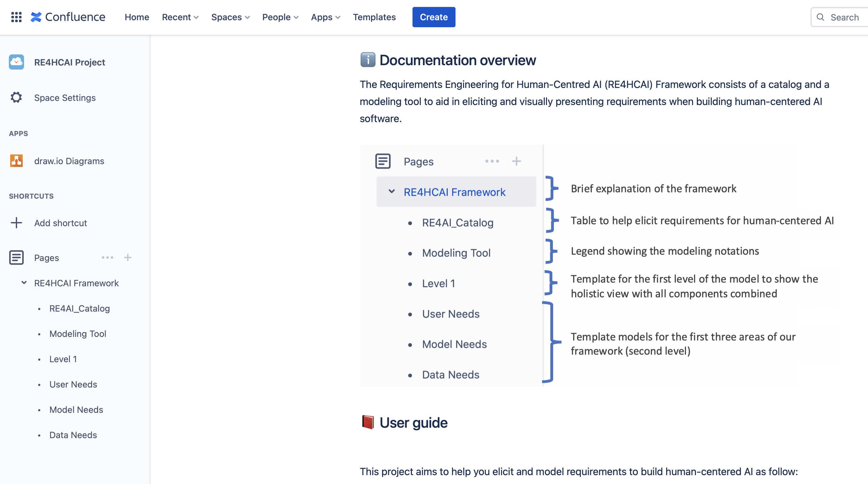Open the Modeling Tool page in sidebar
The width and height of the screenshot is (868, 484).
pos(78,334)
